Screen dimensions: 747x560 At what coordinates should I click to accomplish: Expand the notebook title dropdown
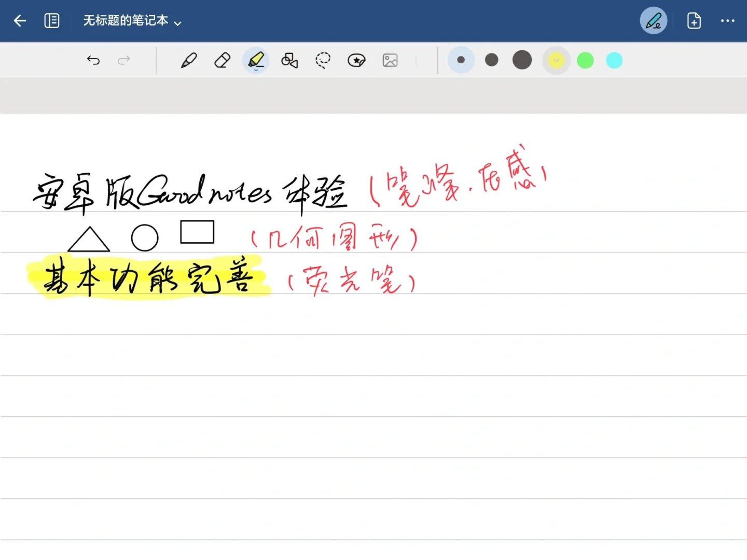177,23
